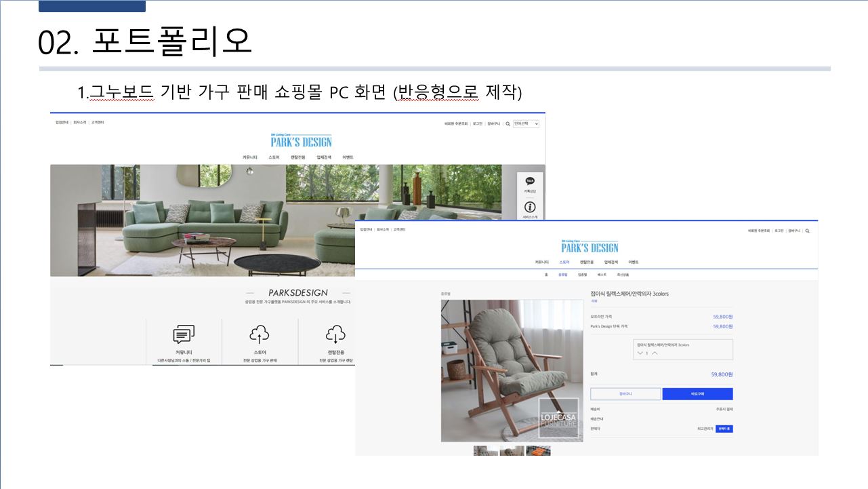Image resolution: width=868 pixels, height=489 pixels.
Task: Click the Park's Design logo on product page
Action: 590,247
